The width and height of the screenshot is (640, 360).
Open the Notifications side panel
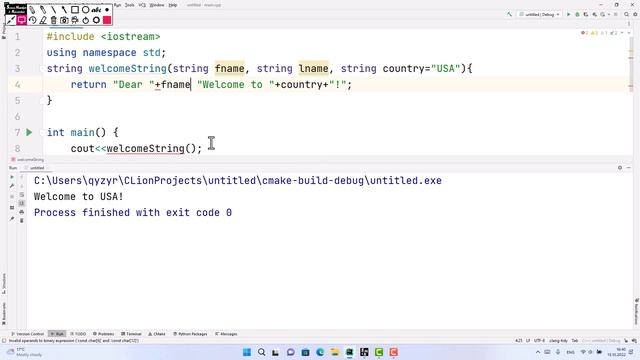coord(636,311)
